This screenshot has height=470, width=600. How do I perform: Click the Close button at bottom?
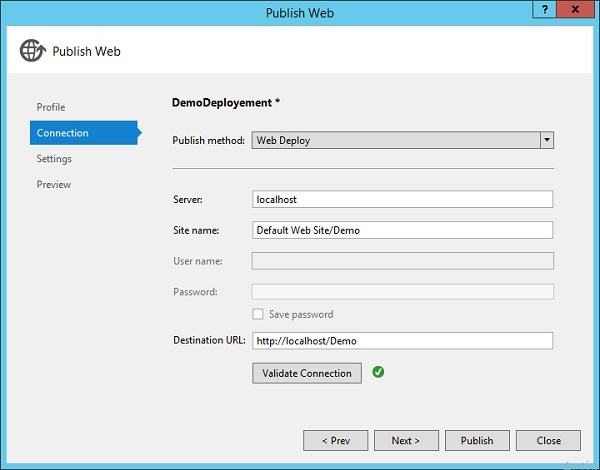tap(548, 440)
